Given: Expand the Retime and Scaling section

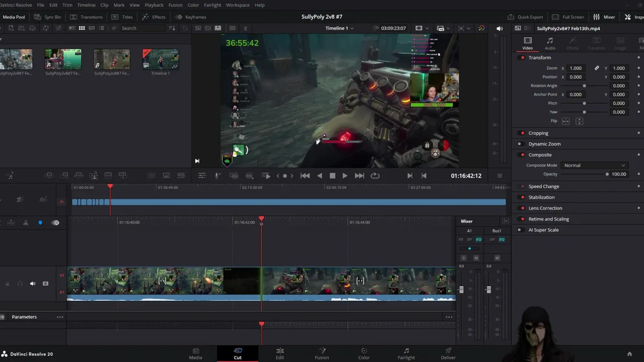Looking at the screenshot, I should tap(548, 219).
